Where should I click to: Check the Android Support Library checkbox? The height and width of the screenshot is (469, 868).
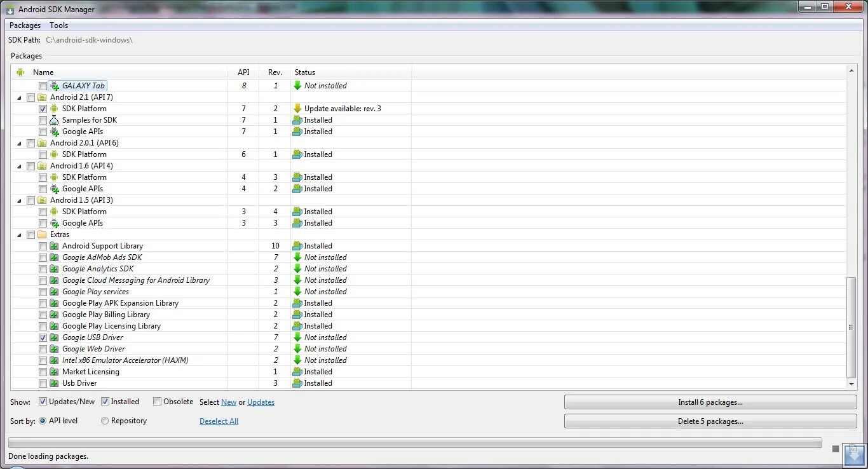(x=43, y=246)
